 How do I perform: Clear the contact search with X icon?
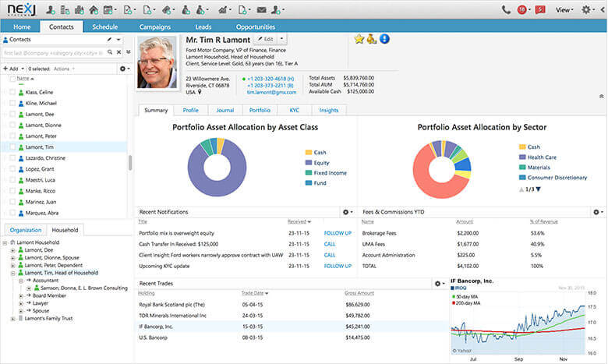pos(119,52)
